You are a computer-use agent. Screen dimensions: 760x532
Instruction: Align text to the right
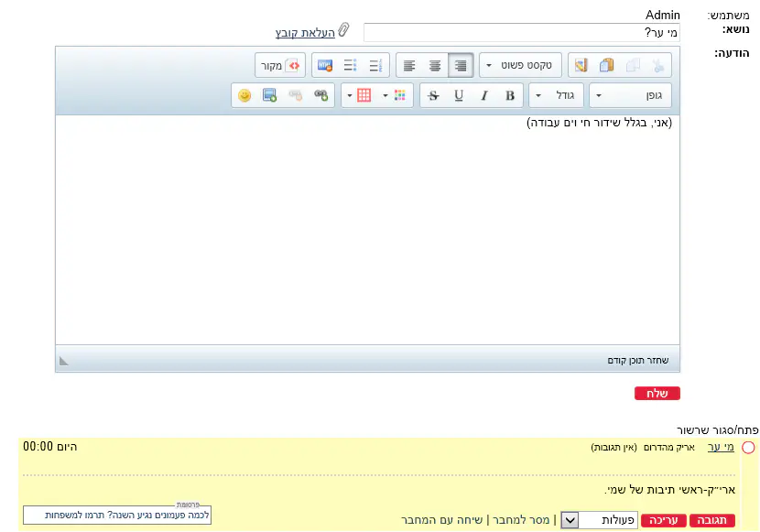coord(461,66)
